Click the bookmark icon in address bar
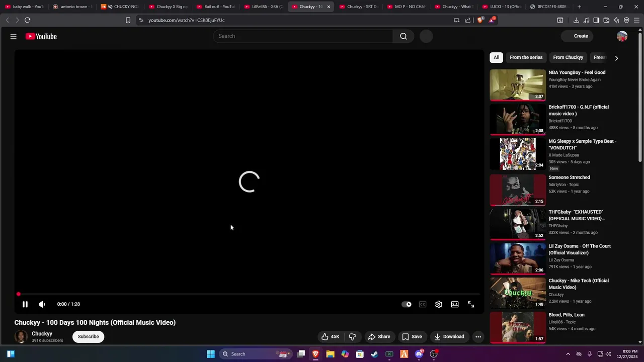Viewport: 644px width, 362px height. pyautogui.click(x=128, y=20)
